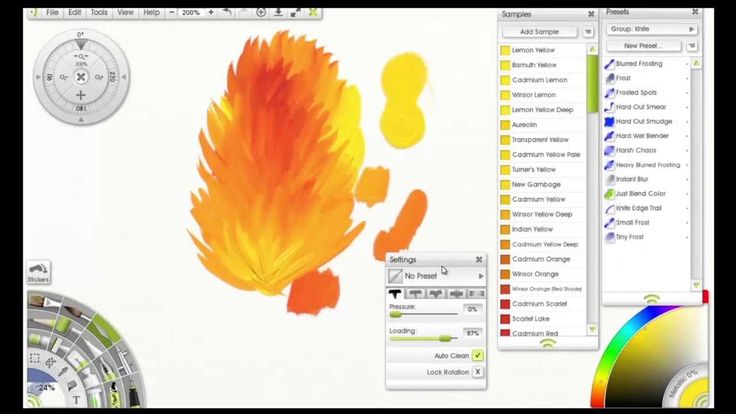Open the Hard Out Smear preset arrow menu

click(x=687, y=107)
